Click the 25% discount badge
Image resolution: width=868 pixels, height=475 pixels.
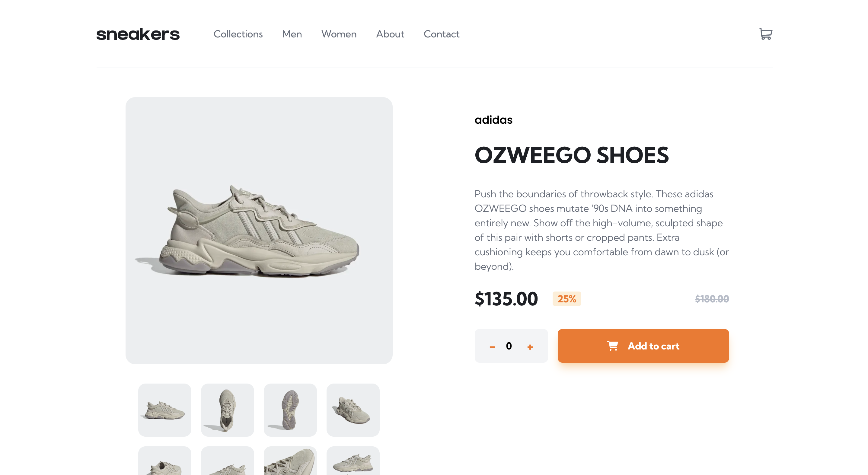[x=567, y=299]
